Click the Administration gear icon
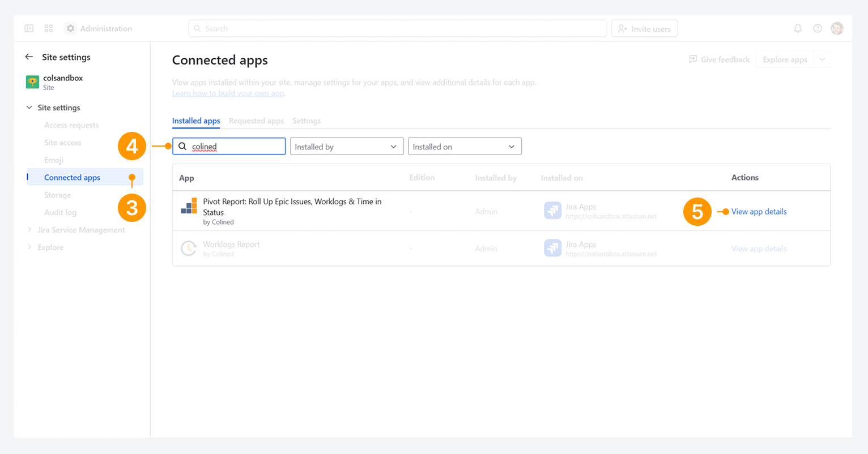 point(70,28)
